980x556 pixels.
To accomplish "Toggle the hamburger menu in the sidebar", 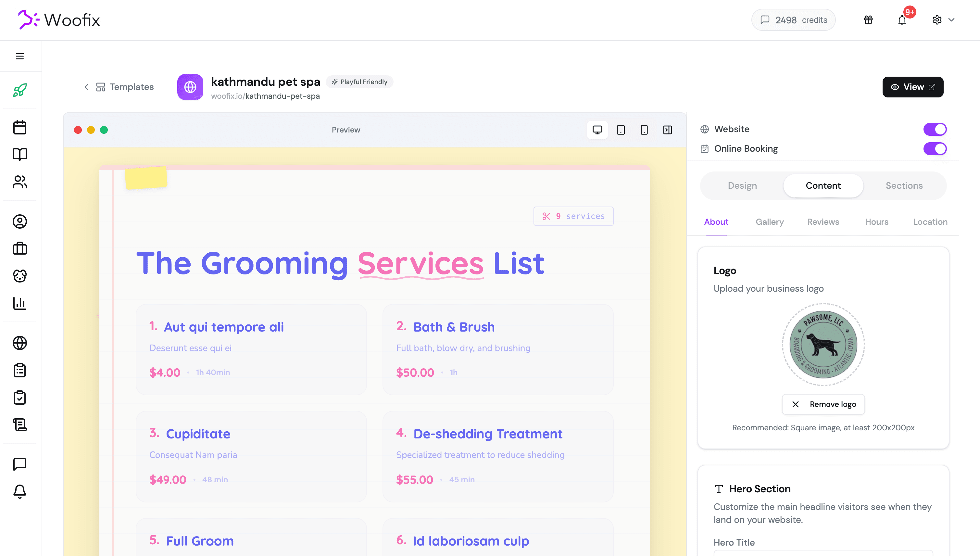I will tap(19, 56).
